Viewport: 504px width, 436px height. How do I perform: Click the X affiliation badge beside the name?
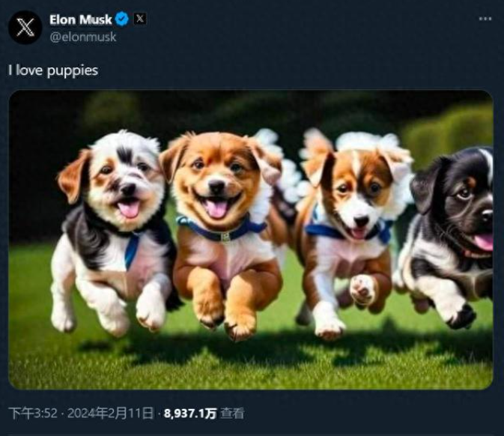coord(140,19)
